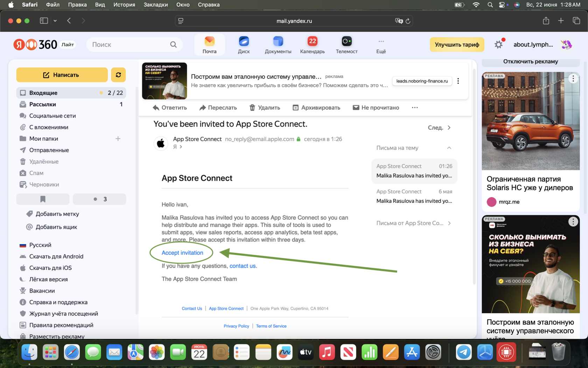The height and width of the screenshot is (368, 588).
Task: Mark the email as Не прочитано
Action: [x=376, y=108]
